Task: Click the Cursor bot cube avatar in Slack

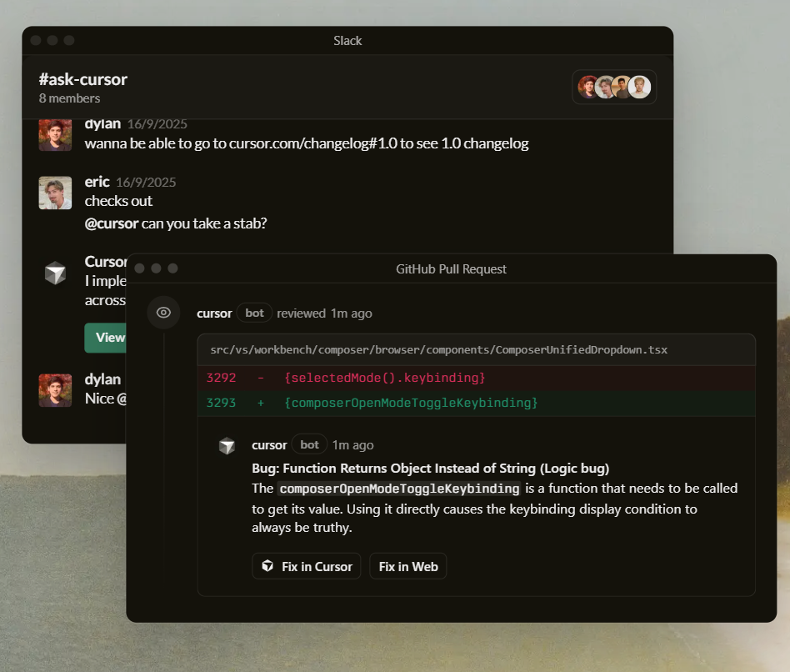Action: 56,273
